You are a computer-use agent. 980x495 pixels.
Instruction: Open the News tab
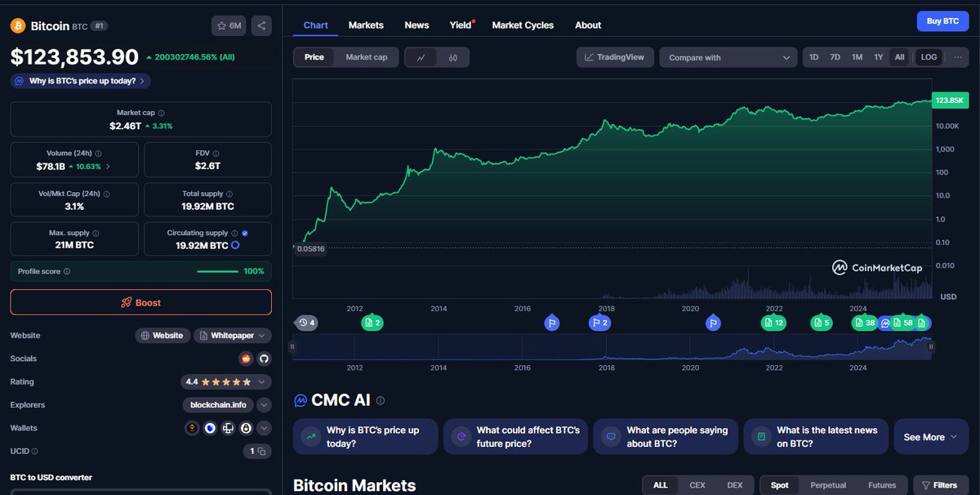click(416, 25)
